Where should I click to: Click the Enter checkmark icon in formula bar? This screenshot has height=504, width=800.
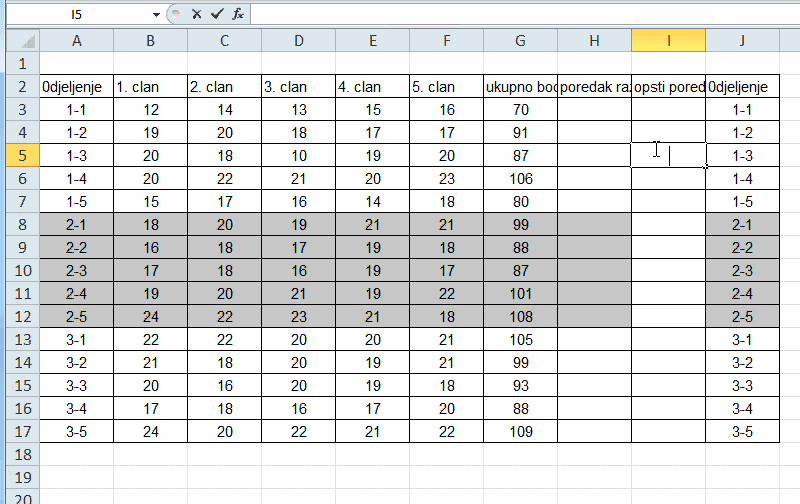coord(216,14)
